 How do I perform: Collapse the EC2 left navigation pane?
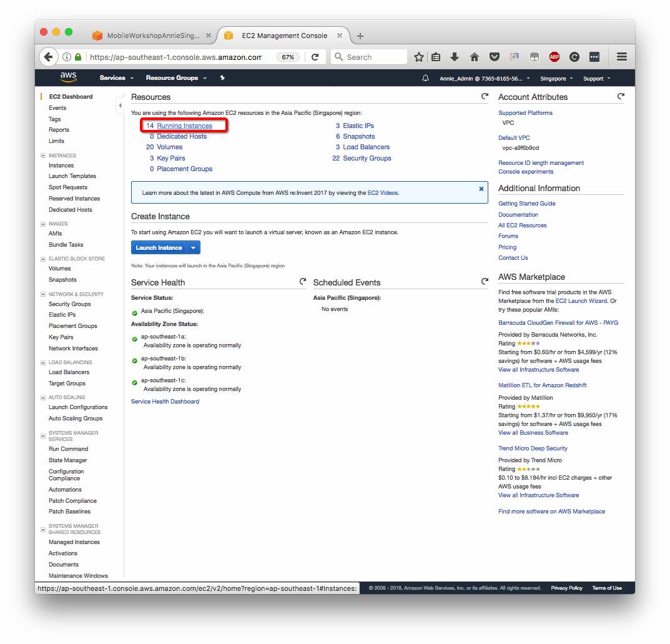coord(120,106)
